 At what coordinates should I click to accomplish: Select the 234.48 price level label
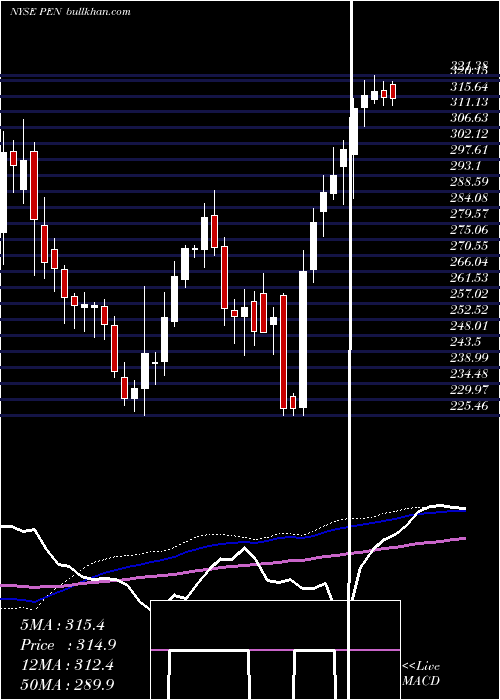click(x=469, y=373)
